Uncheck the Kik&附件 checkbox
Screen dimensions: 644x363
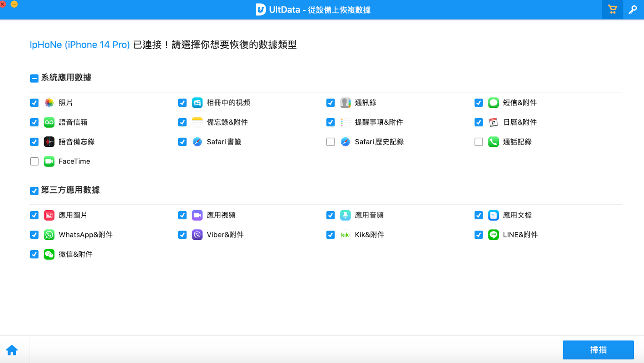pos(330,235)
